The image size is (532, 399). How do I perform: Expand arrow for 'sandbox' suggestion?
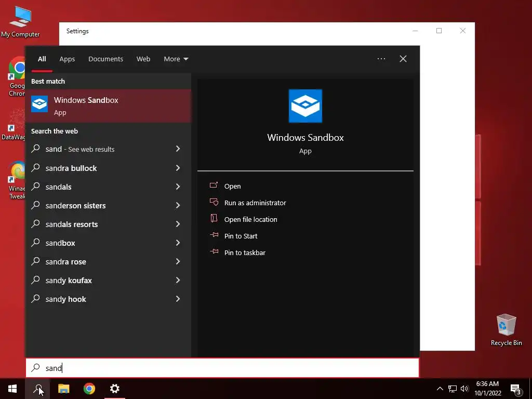tap(178, 243)
